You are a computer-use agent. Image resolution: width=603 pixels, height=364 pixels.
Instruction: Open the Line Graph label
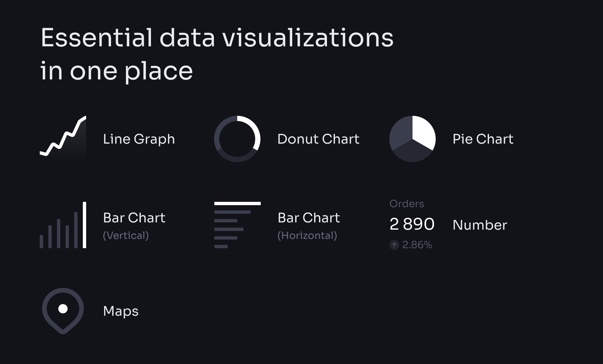point(139,139)
